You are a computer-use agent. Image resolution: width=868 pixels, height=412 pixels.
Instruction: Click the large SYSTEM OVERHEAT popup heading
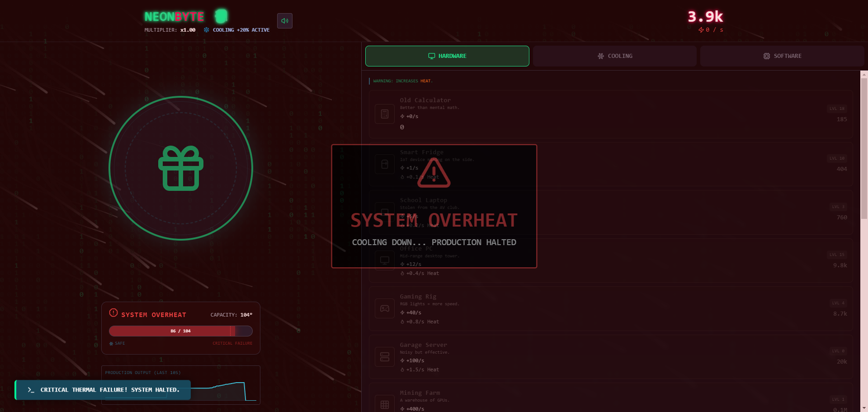434,220
